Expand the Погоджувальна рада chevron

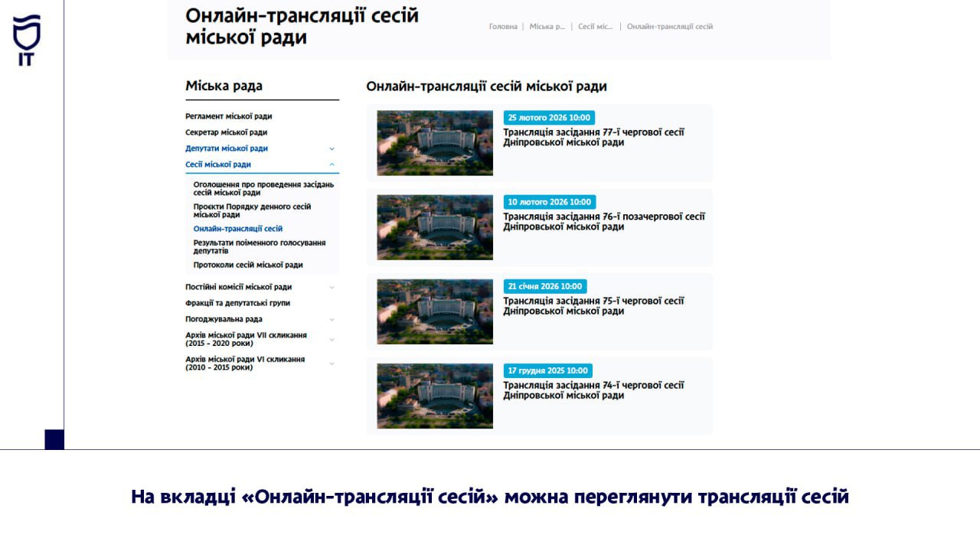coord(332,319)
